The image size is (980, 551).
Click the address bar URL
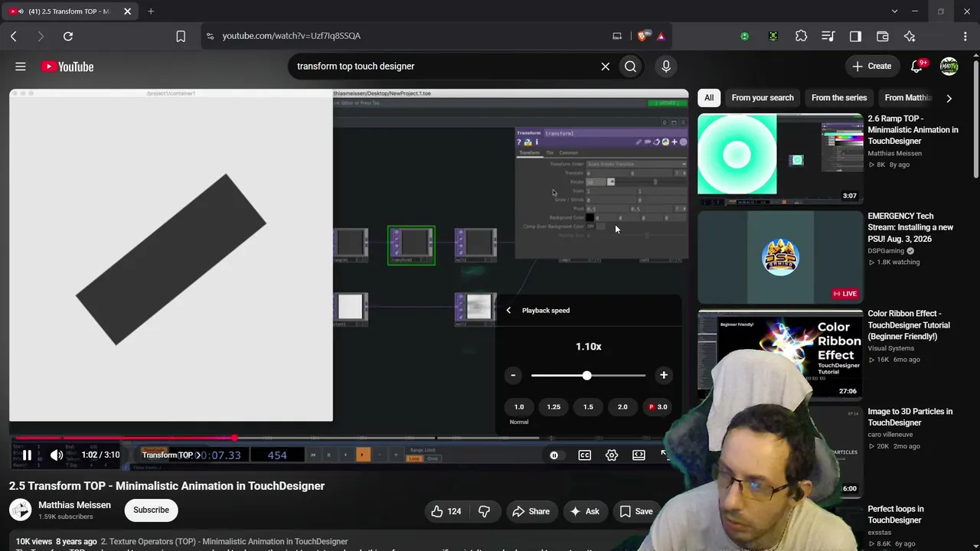[292, 36]
